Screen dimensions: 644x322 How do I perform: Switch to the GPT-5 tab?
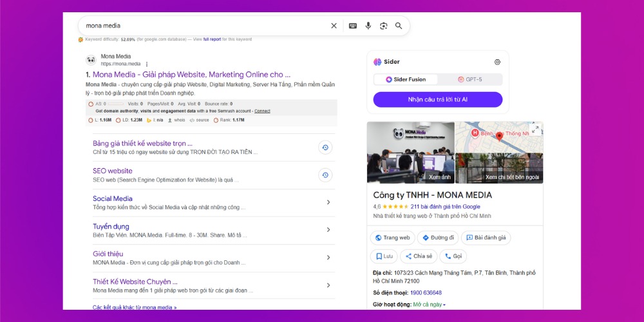[x=470, y=79]
